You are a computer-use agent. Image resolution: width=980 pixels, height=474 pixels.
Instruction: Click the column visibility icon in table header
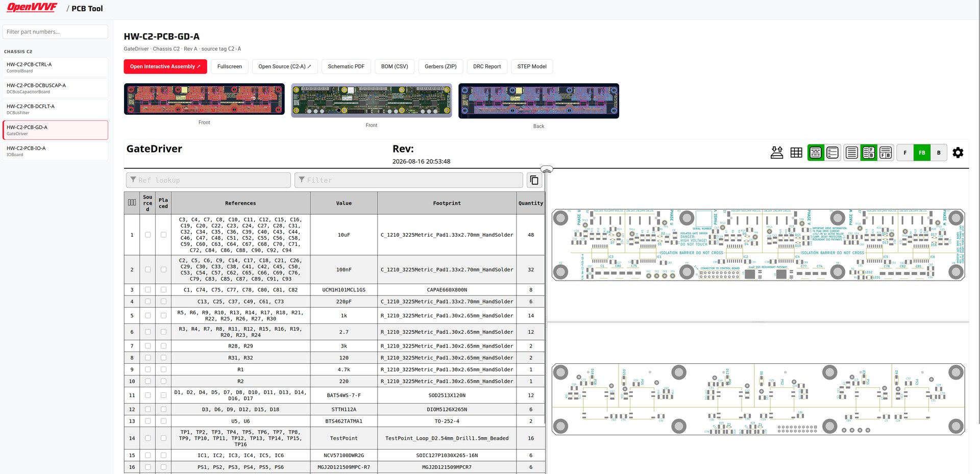point(132,203)
